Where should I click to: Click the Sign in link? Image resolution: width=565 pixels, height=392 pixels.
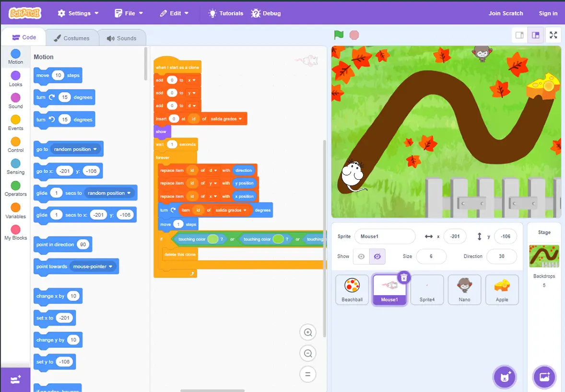tap(548, 13)
